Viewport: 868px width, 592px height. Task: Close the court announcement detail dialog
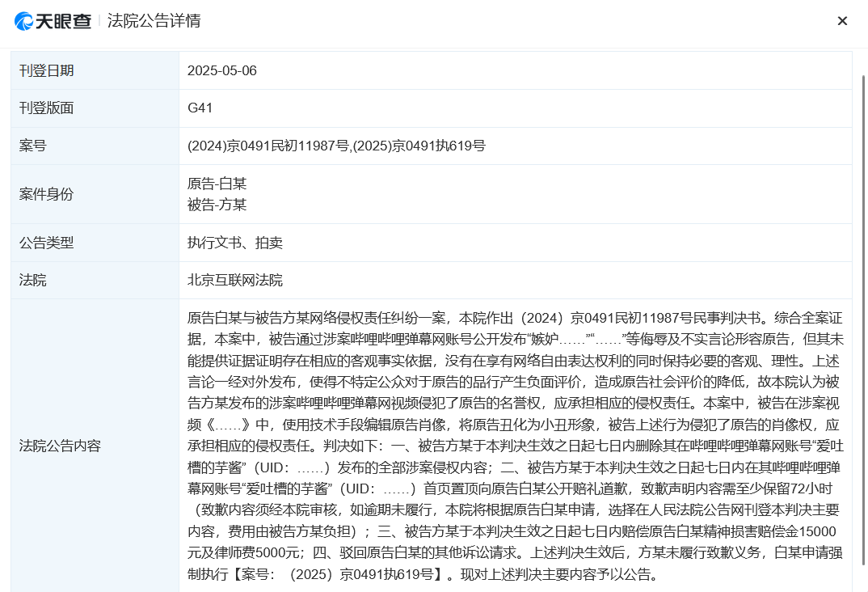pos(842,21)
